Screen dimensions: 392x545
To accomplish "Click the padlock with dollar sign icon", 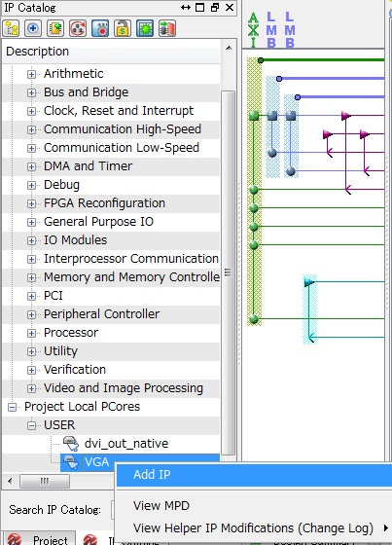I will [x=123, y=28].
